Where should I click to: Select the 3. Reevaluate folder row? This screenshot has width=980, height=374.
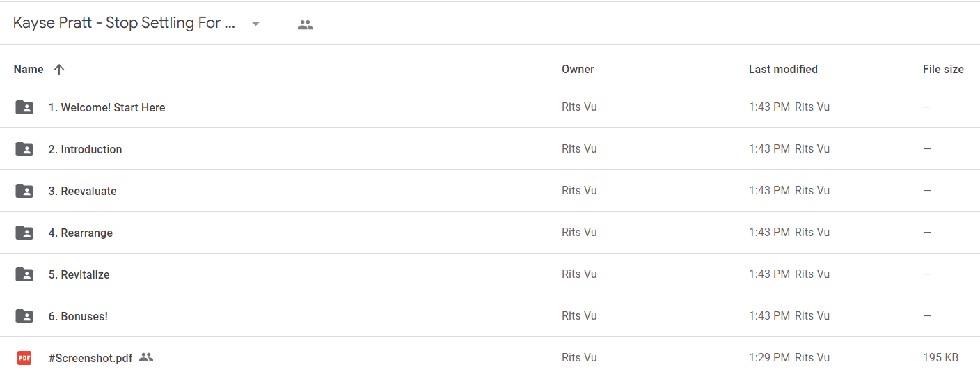[490, 191]
